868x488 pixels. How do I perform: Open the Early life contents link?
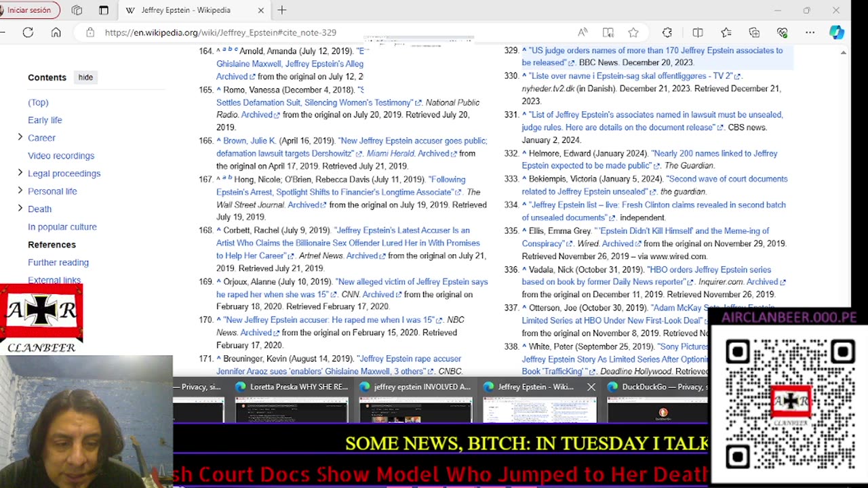pyautogui.click(x=45, y=120)
